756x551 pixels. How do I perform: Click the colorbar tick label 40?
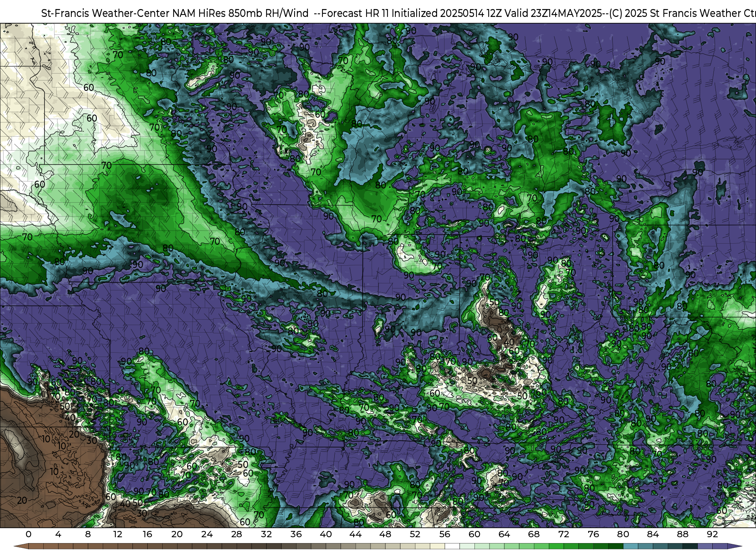click(326, 534)
